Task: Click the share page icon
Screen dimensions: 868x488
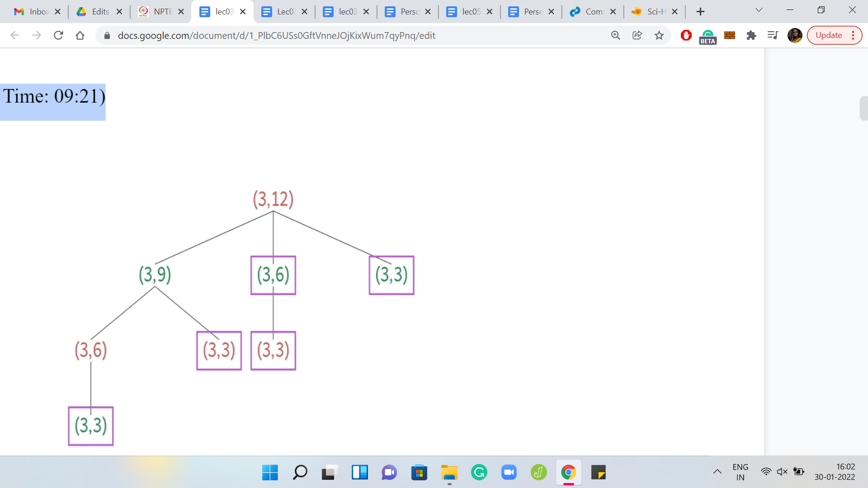Action: click(x=637, y=35)
